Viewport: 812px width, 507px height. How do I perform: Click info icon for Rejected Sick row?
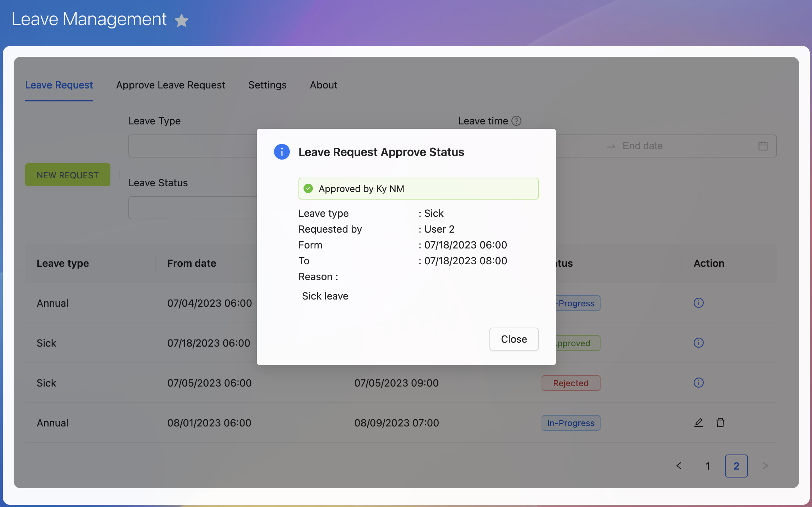tap(698, 383)
